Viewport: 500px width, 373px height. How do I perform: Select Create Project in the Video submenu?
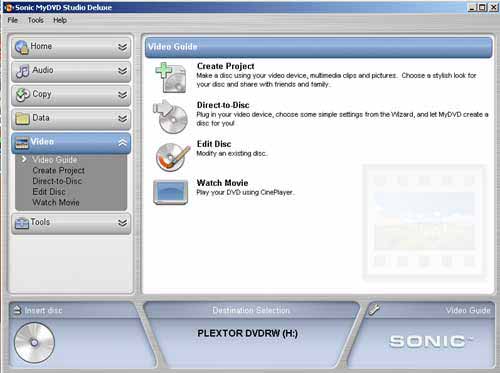tap(58, 170)
